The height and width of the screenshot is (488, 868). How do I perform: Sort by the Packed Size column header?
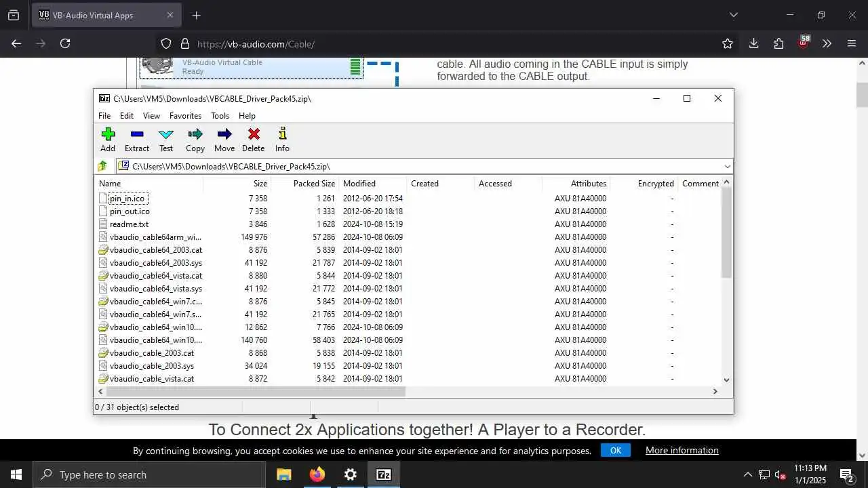click(x=305, y=184)
